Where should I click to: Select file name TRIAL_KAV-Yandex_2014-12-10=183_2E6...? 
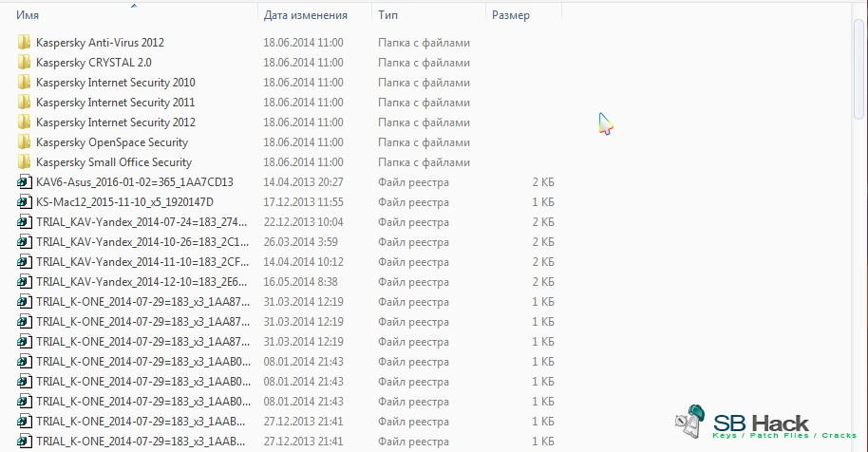coord(142,282)
